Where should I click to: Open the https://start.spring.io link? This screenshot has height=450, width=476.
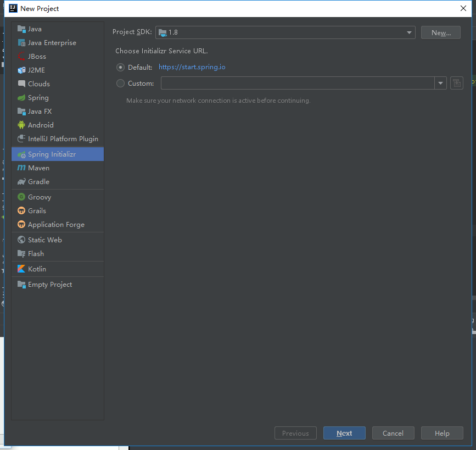coord(192,67)
